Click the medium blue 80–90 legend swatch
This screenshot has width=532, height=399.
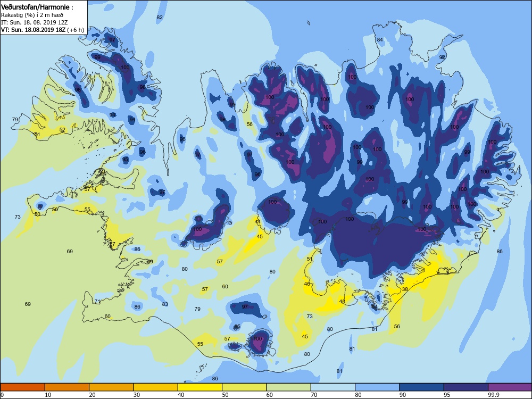[x=377, y=387]
